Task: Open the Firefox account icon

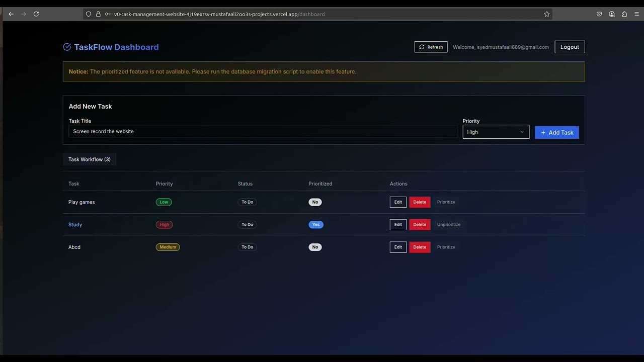Action: pyautogui.click(x=612, y=14)
